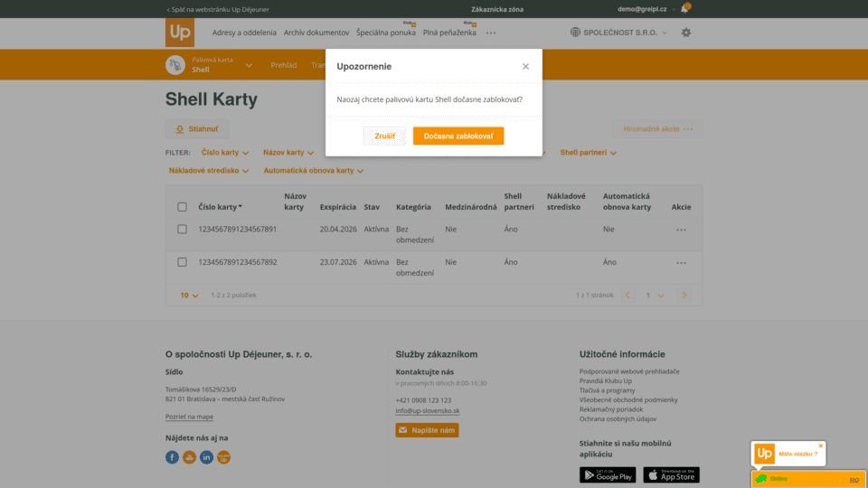The image size is (868, 488).
Task: Expand Automatická obnova karty filter
Action: click(314, 171)
